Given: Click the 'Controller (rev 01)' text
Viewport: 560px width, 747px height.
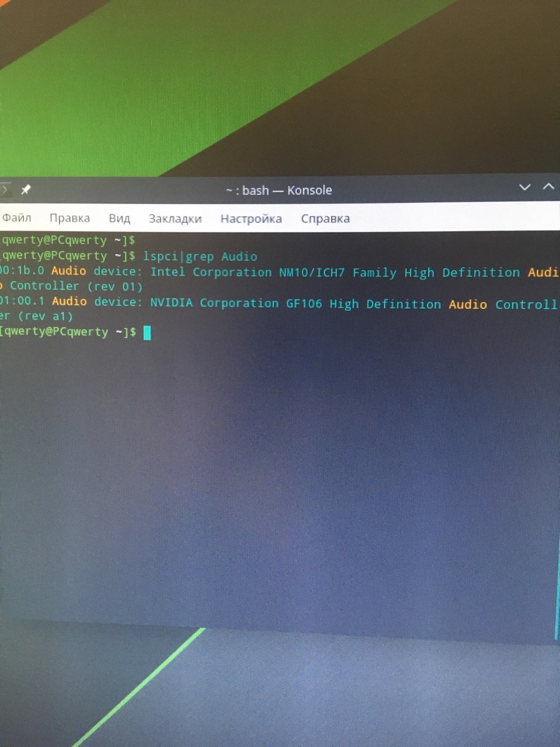Looking at the screenshot, I should (x=76, y=286).
